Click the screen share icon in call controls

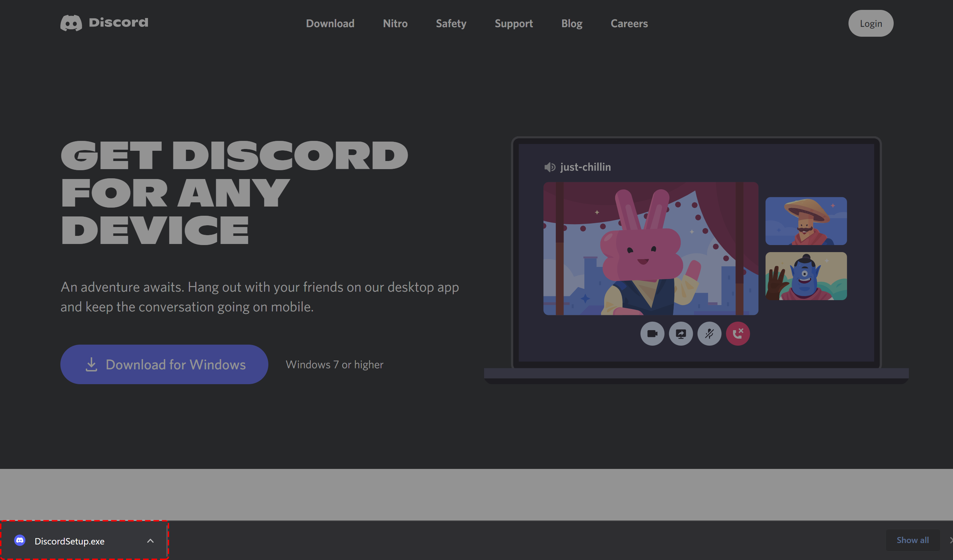[x=681, y=334]
